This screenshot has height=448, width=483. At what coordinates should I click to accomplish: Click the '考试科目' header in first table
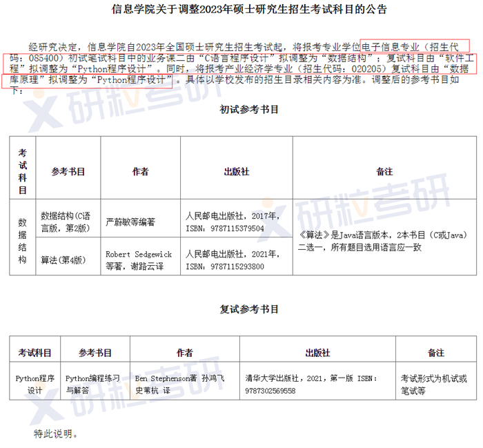(23, 171)
